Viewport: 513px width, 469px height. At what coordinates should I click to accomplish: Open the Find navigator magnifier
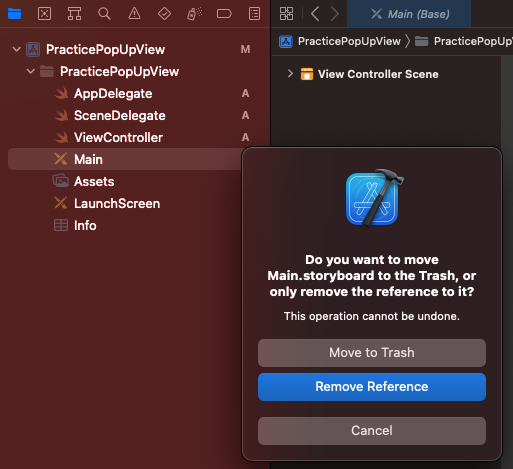(104, 14)
